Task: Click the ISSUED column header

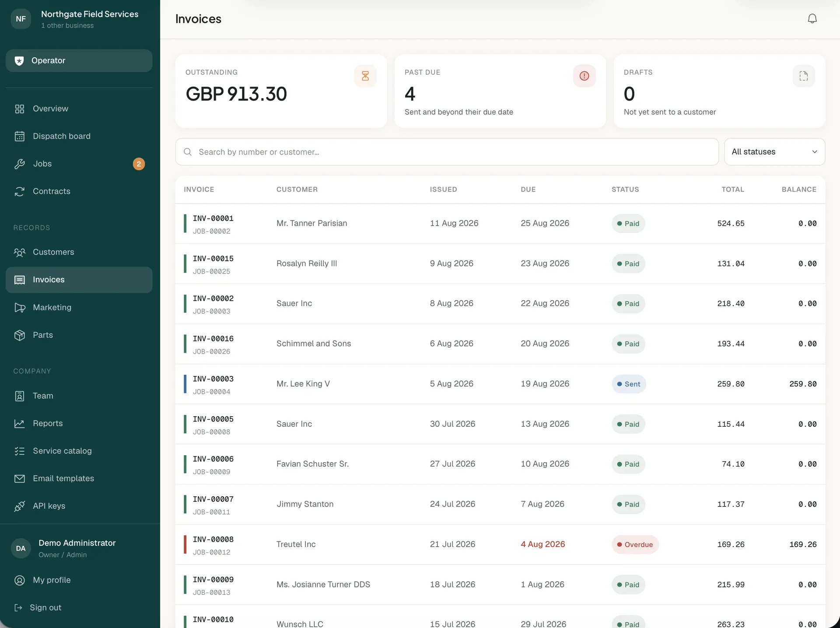Action: click(x=443, y=189)
